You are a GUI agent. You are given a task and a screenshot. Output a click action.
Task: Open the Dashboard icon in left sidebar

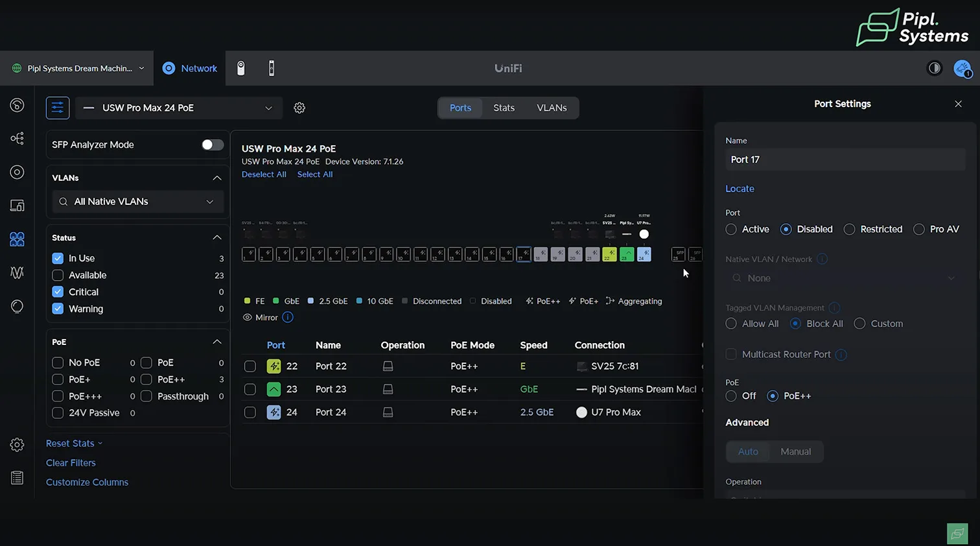click(x=17, y=105)
